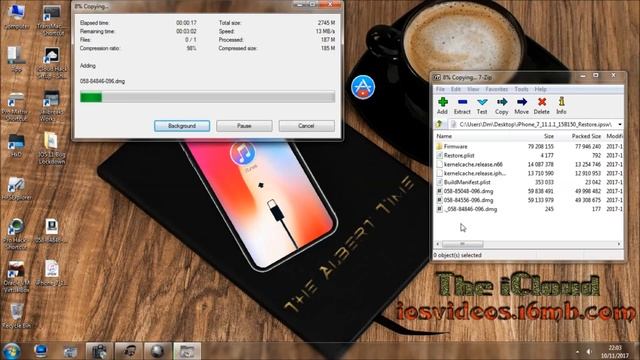Image resolution: width=640 pixels, height=360 pixels.
Task: Open the Edit menu in 7-Zip
Action: (x=456, y=89)
